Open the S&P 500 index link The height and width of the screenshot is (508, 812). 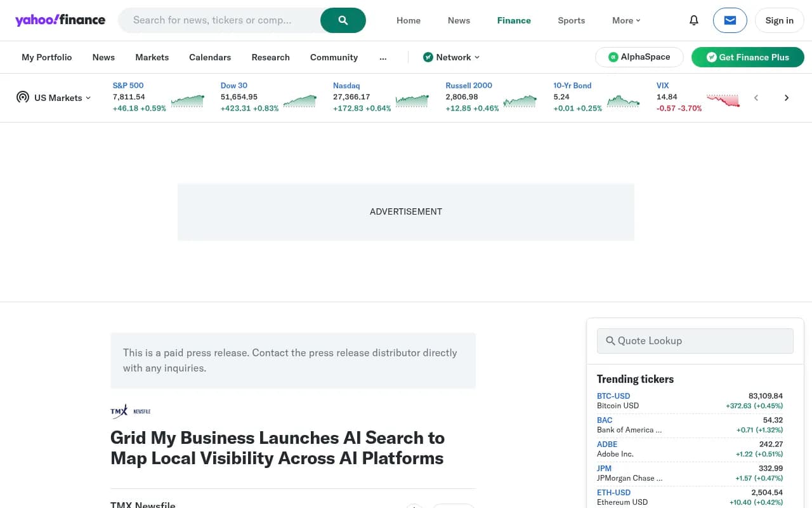pos(128,85)
